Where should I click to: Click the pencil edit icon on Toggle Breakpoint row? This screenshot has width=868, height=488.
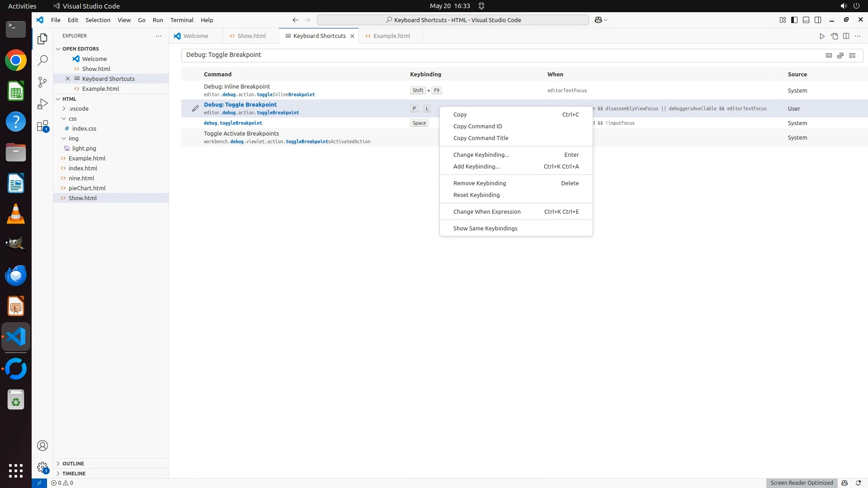pyautogui.click(x=195, y=108)
